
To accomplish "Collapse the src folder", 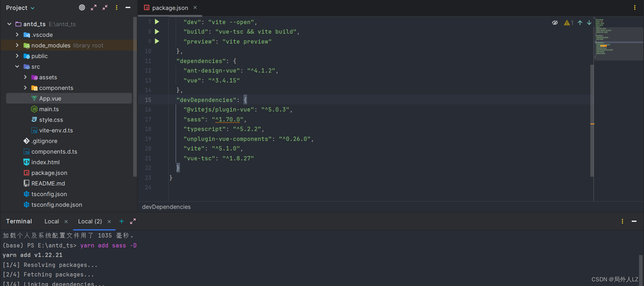I will tap(17, 67).
